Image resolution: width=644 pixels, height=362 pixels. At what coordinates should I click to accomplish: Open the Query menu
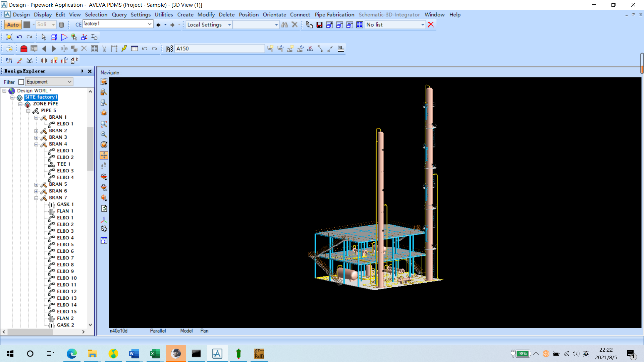click(x=119, y=15)
